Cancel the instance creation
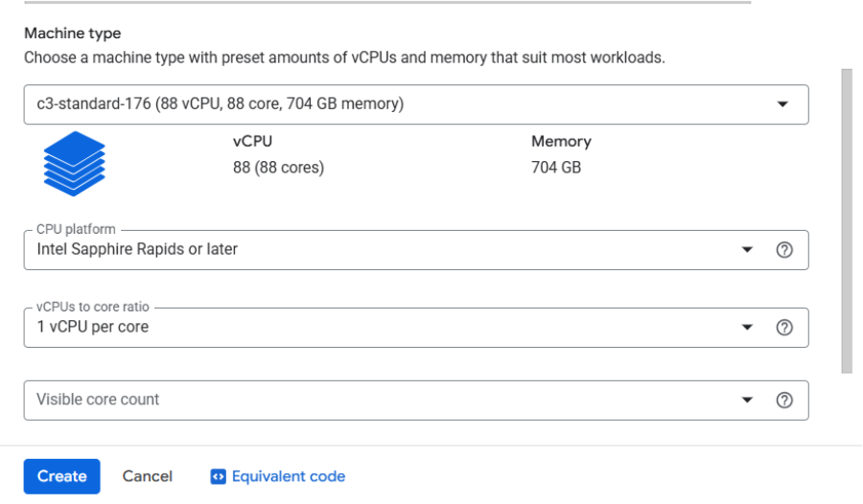The width and height of the screenshot is (863, 504). 148,476
